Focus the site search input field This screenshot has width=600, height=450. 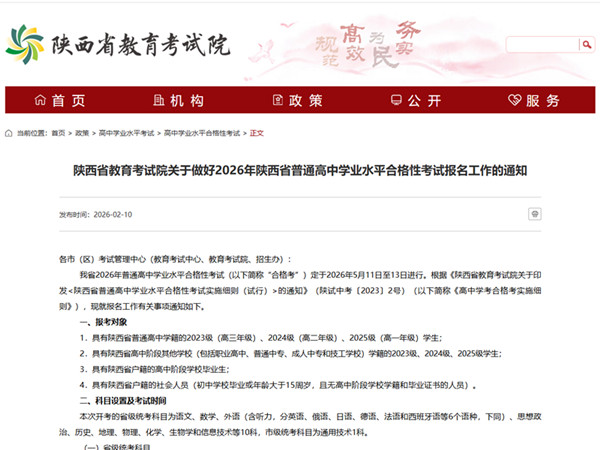(x=543, y=45)
